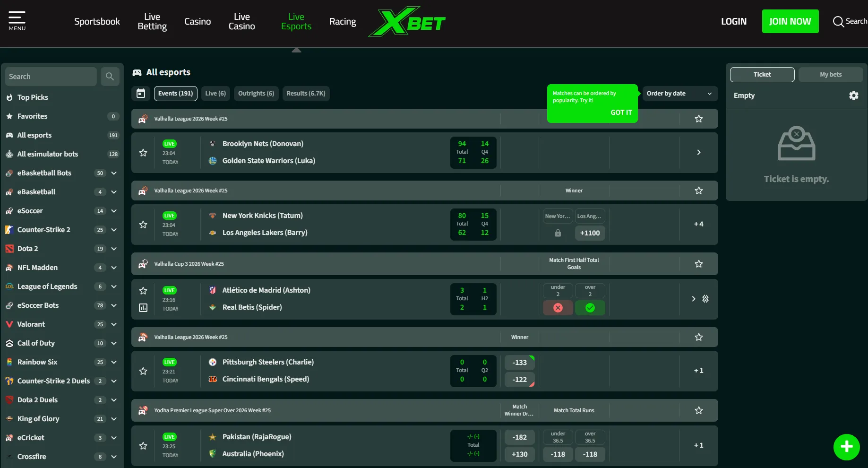Switch to Results (6.7K) tab

coord(306,94)
